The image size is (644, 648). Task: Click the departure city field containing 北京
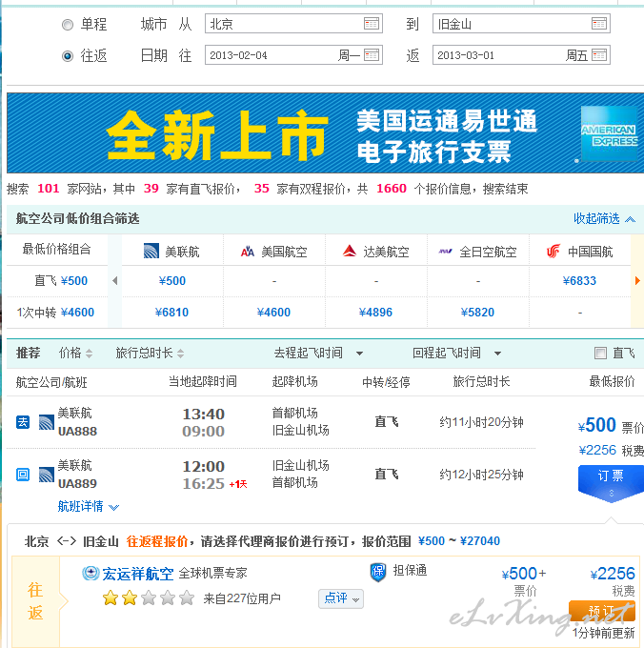pyautogui.click(x=293, y=24)
